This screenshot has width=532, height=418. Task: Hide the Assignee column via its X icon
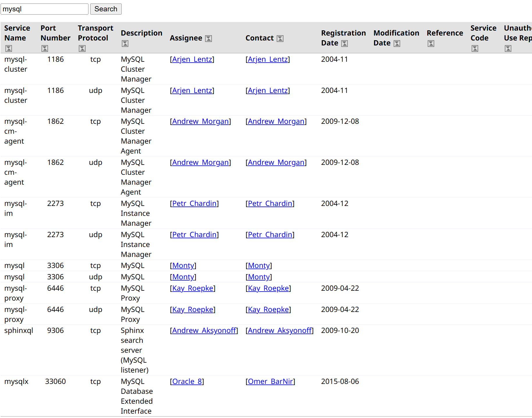point(208,38)
